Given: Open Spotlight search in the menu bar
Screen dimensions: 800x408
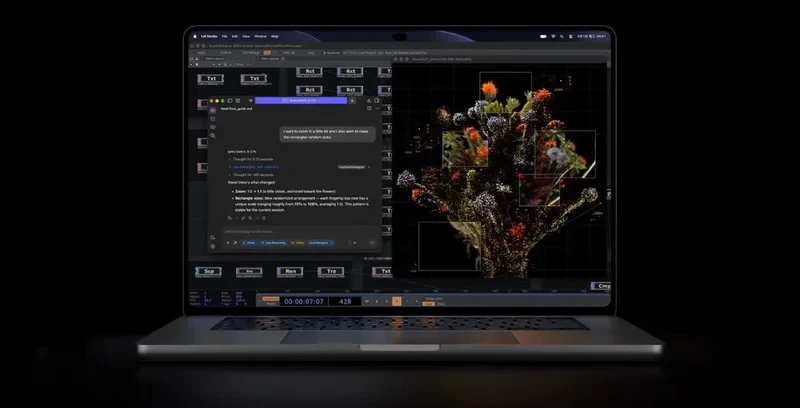Looking at the screenshot, I should click(562, 36).
